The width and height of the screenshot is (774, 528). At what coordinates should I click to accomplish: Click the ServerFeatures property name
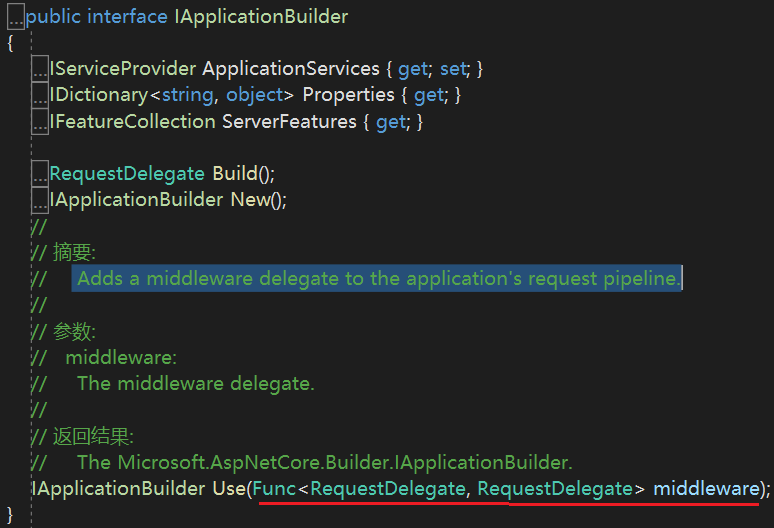coord(289,121)
